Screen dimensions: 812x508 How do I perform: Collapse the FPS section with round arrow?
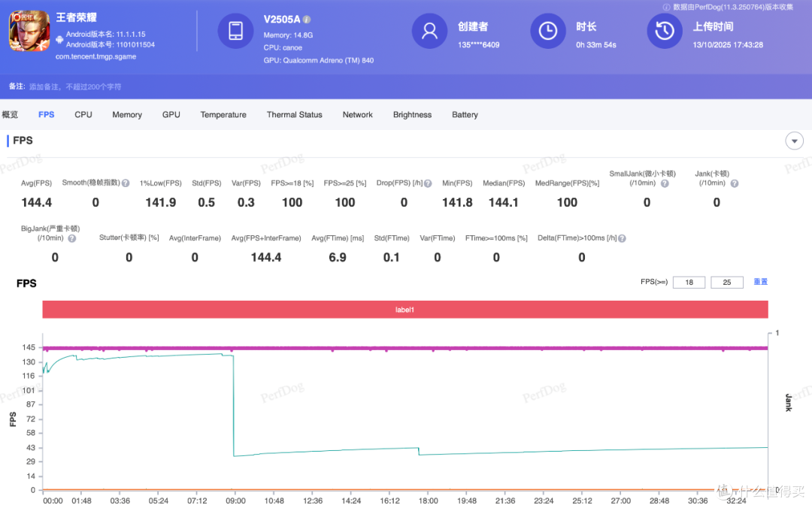point(795,141)
